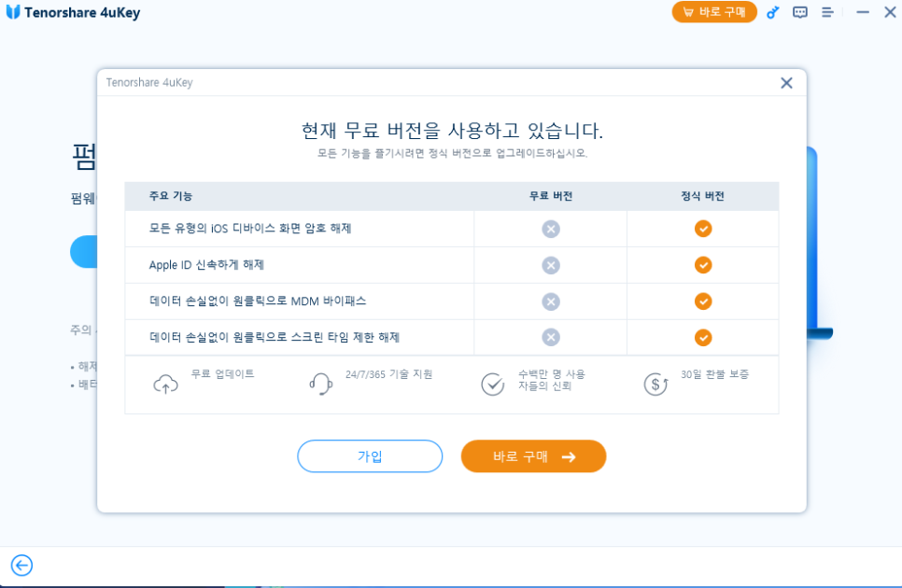Click heading 현재 무료 버전을 사용하고 있습니다.
Image resolution: width=902 pixels, height=588 pixels.
point(452,131)
